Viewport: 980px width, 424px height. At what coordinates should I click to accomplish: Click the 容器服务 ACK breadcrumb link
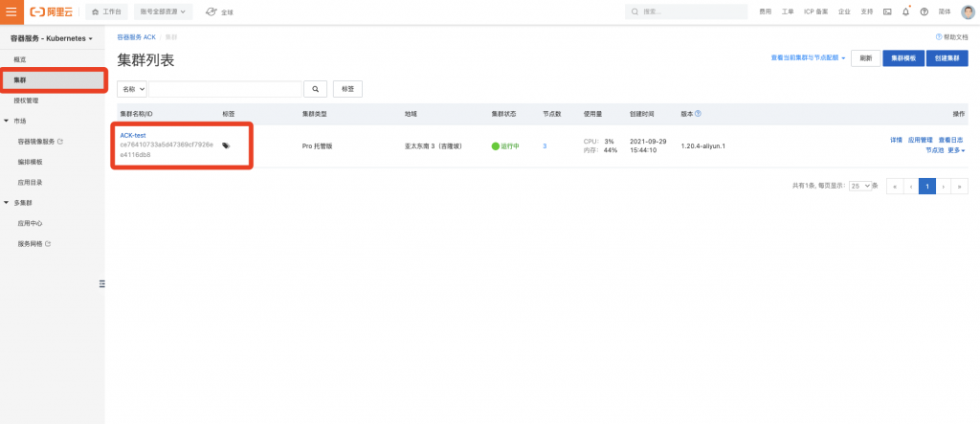point(136,37)
